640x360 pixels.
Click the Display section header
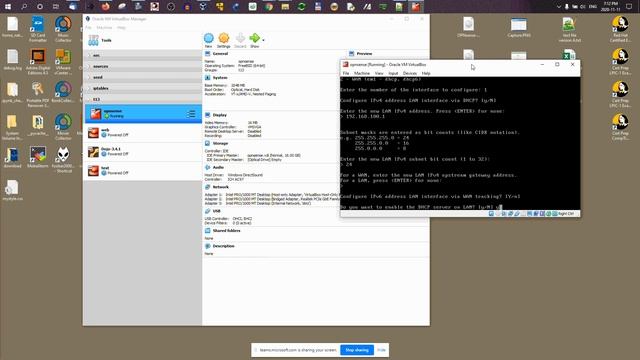click(x=220, y=115)
